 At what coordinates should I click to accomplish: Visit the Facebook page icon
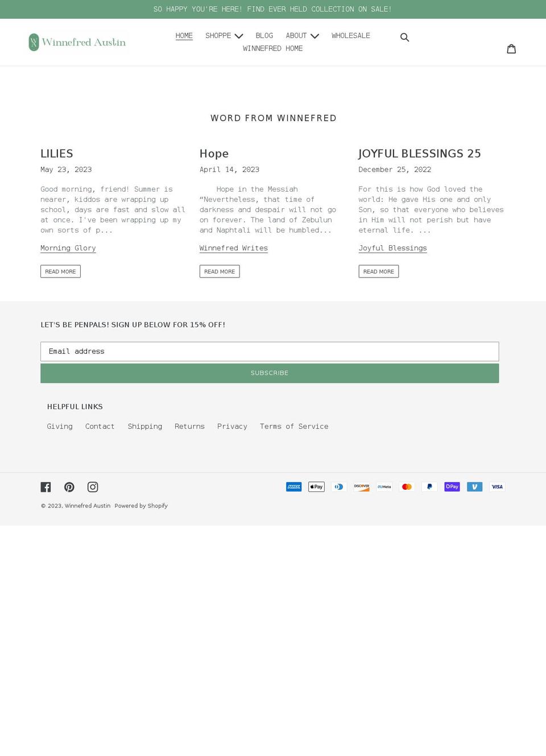pos(46,487)
